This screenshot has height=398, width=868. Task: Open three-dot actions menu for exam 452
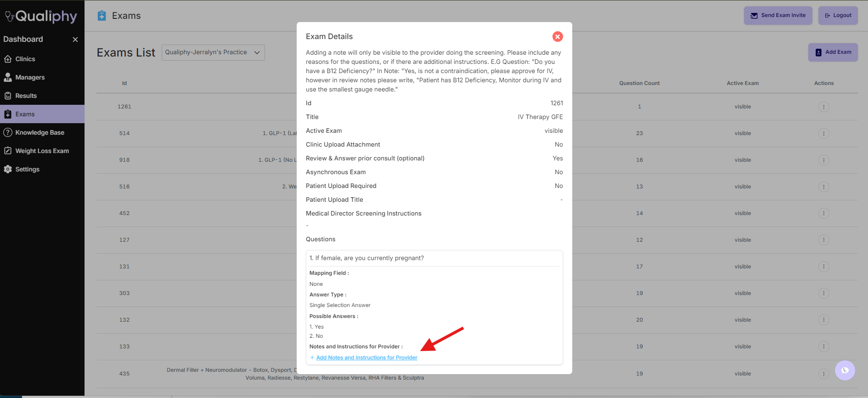[x=823, y=213]
